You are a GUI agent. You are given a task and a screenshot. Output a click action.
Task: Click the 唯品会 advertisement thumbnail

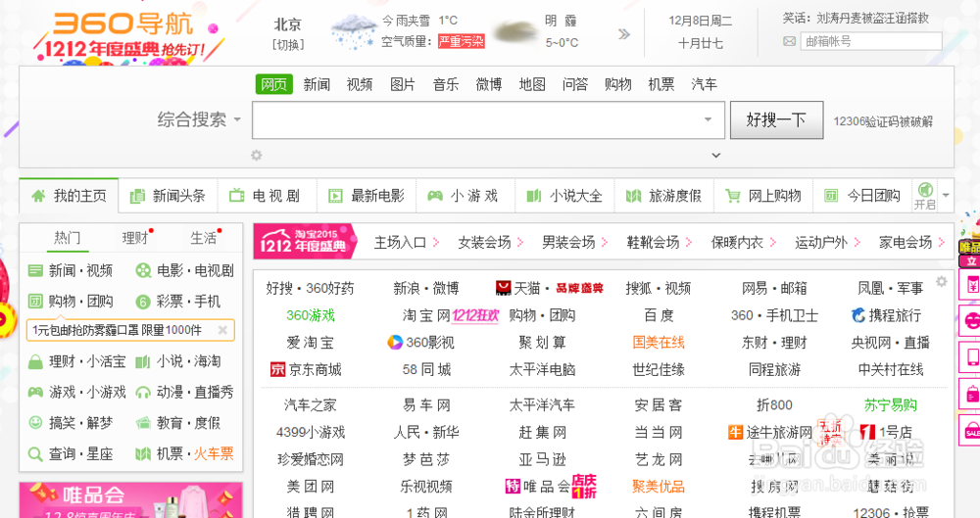[130, 499]
